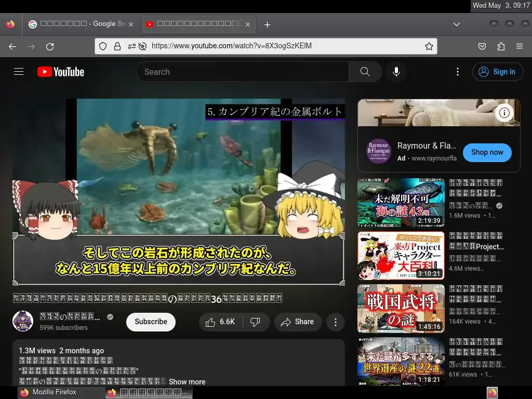This screenshot has width=532, height=399.
Task: Go back in Firefox
Action: 12,46
